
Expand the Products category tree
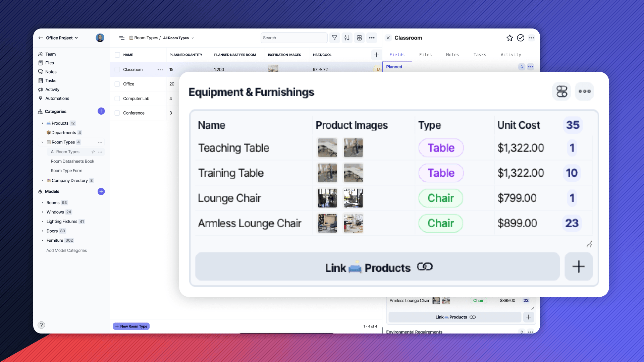pos(42,123)
